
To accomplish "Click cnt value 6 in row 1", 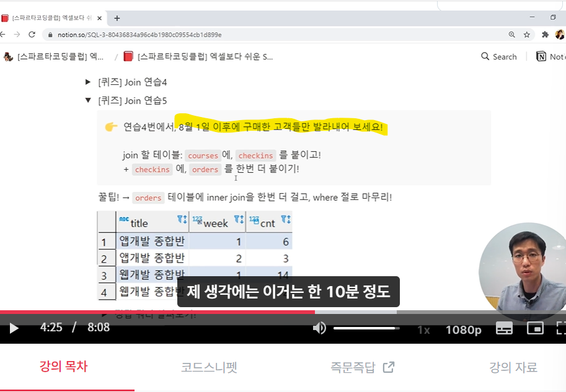I will pyautogui.click(x=286, y=242).
